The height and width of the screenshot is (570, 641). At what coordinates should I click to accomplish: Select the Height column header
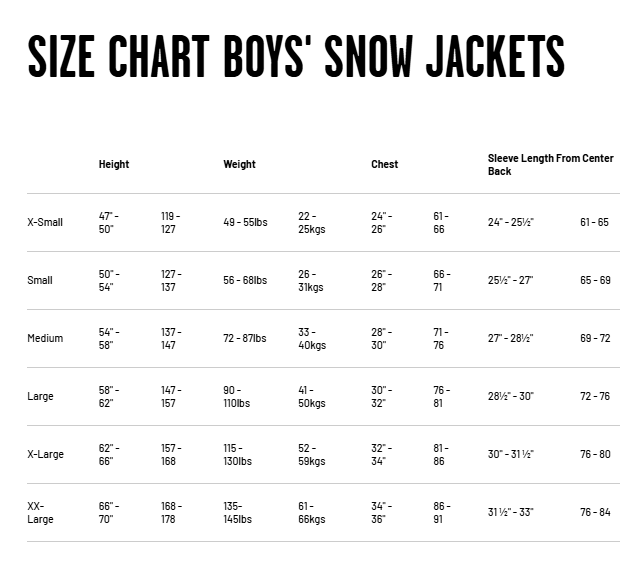coord(114,164)
